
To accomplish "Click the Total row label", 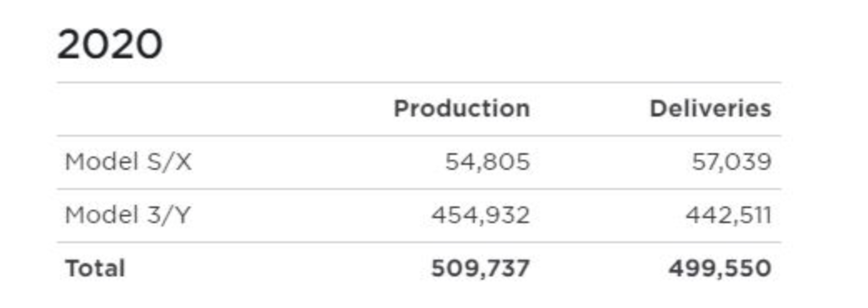I will click(x=95, y=268).
